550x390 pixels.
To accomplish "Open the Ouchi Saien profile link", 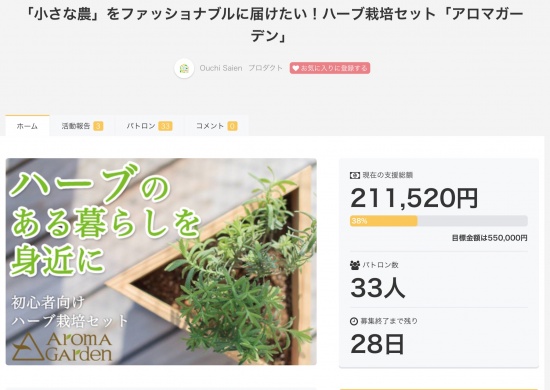I will click(221, 68).
